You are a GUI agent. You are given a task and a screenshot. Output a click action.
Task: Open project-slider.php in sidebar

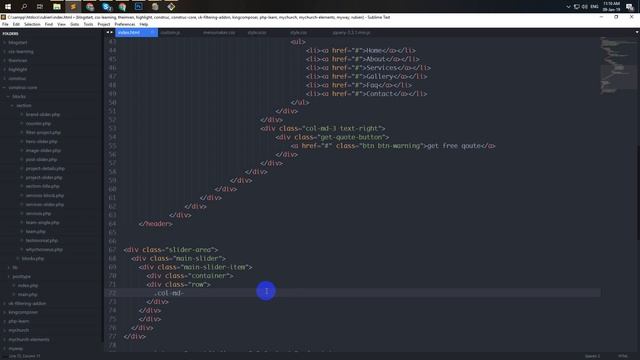point(44,177)
